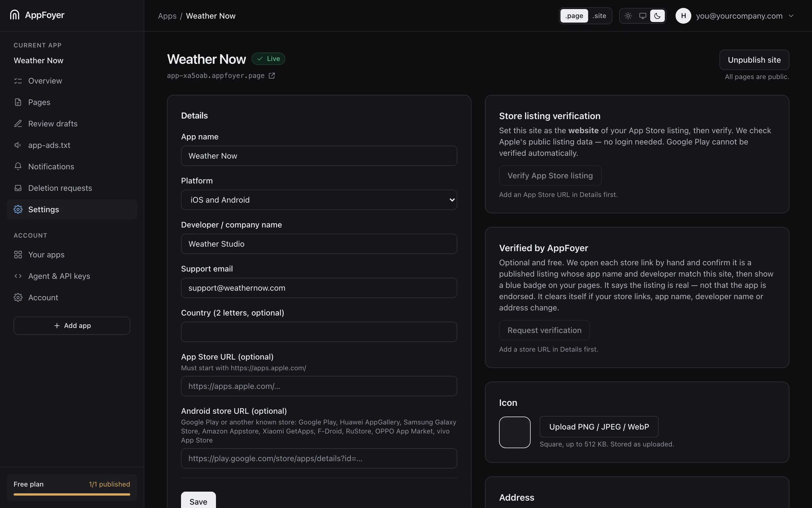The image size is (812, 508).
Task: Click the Support email field
Action: 319,288
